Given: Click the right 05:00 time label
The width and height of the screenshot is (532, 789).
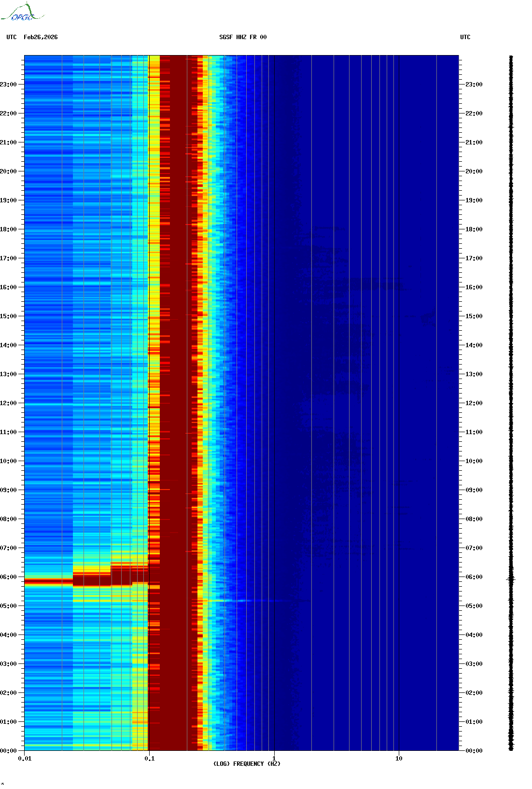Looking at the screenshot, I should (x=474, y=606).
